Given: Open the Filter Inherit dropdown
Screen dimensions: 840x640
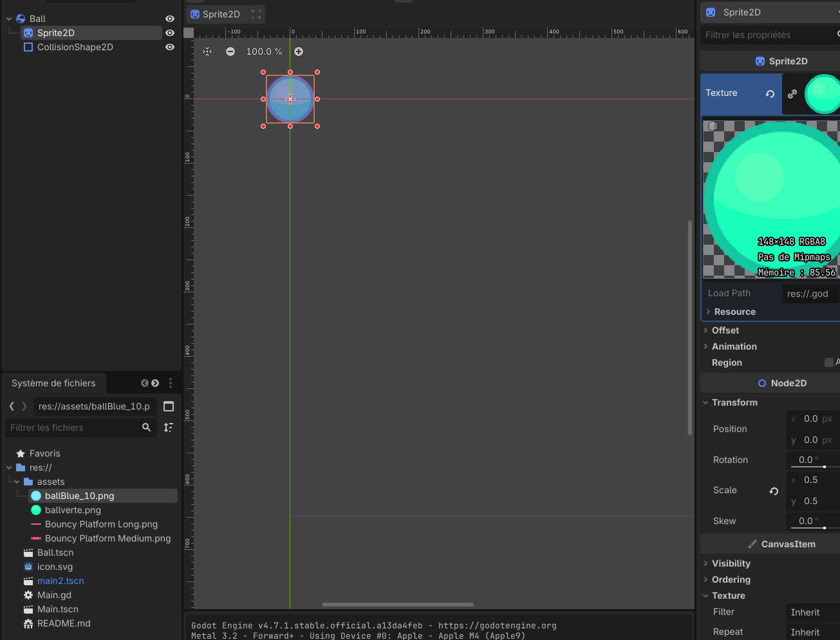Looking at the screenshot, I should coord(813,612).
